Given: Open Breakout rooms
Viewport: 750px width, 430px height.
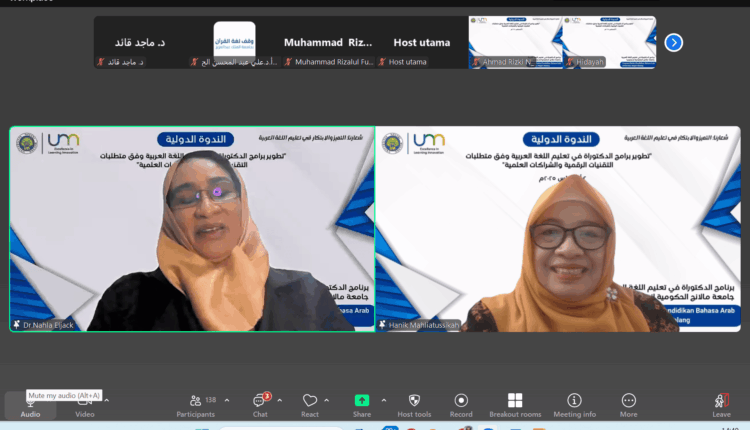Looking at the screenshot, I should [515, 404].
